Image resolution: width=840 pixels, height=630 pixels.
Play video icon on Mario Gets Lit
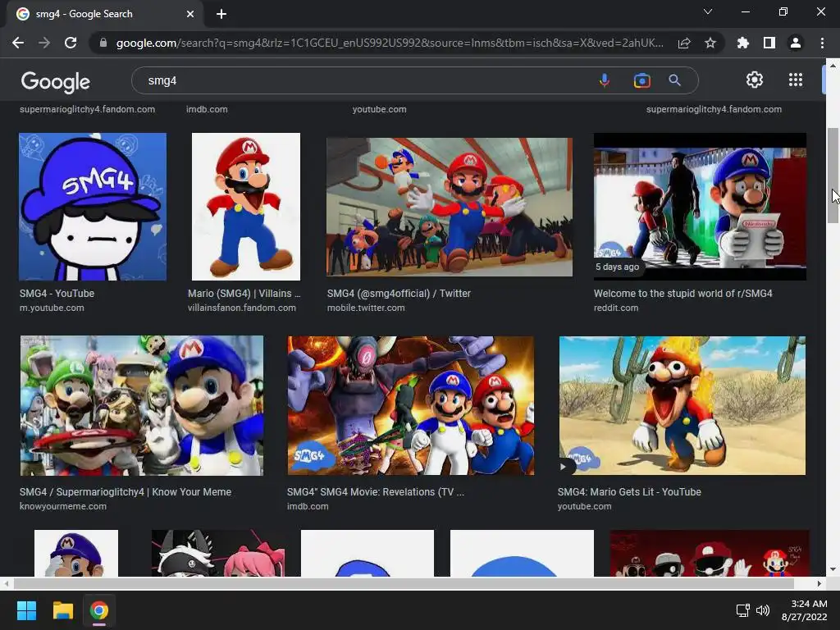pyautogui.click(x=563, y=467)
